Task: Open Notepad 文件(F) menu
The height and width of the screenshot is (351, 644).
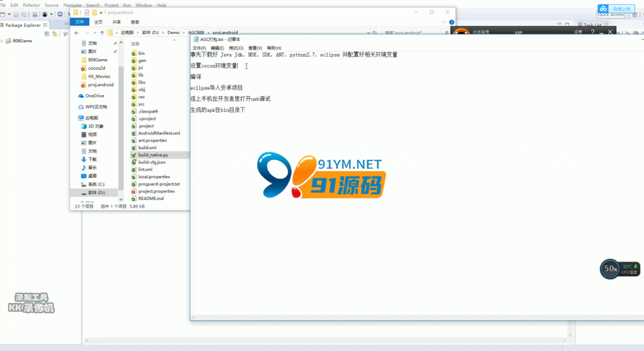Action: (x=199, y=48)
